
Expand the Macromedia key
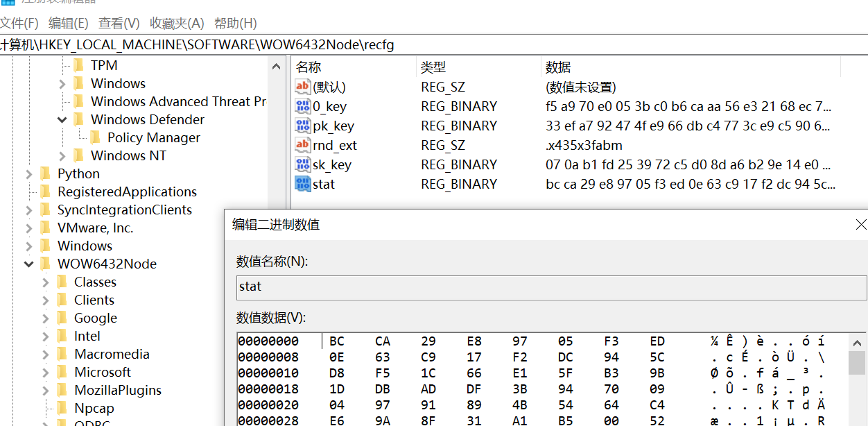pos(46,355)
